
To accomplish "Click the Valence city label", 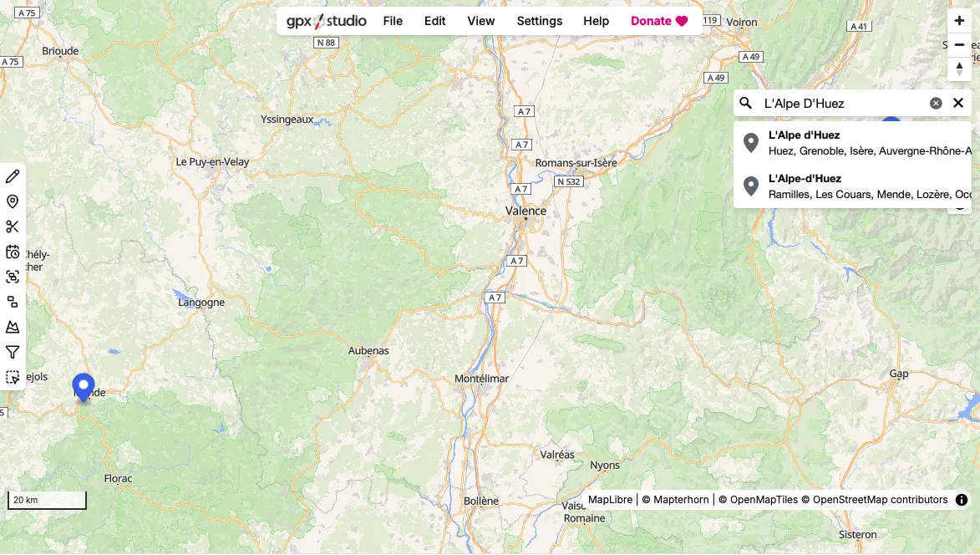I will (526, 211).
